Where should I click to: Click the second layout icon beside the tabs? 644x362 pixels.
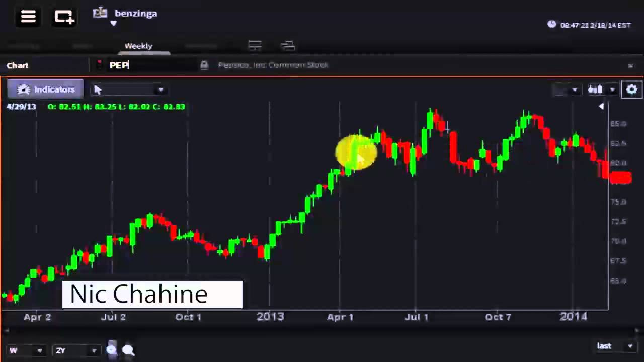pyautogui.click(x=288, y=46)
